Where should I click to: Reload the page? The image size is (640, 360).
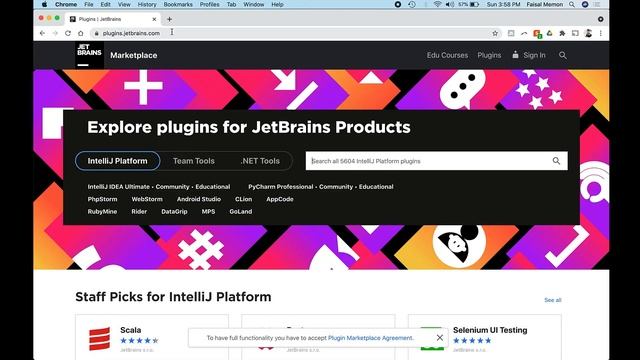[68, 33]
